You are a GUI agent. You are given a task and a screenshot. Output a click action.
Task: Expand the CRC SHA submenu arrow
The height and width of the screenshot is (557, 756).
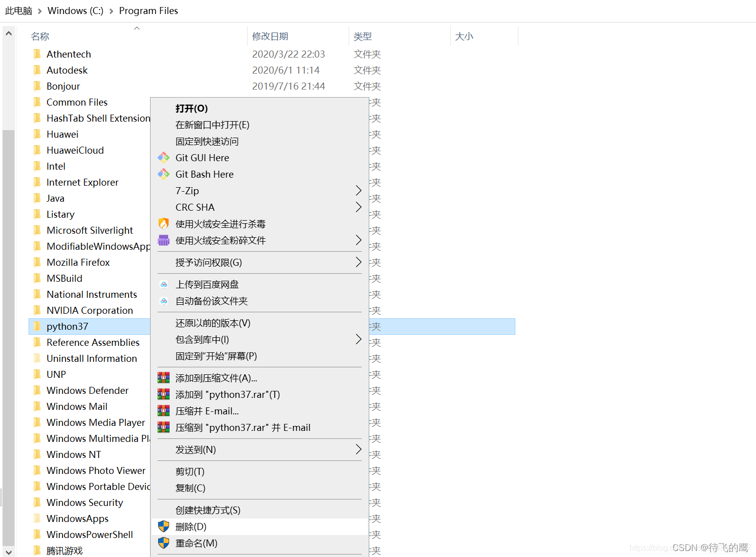tap(358, 207)
